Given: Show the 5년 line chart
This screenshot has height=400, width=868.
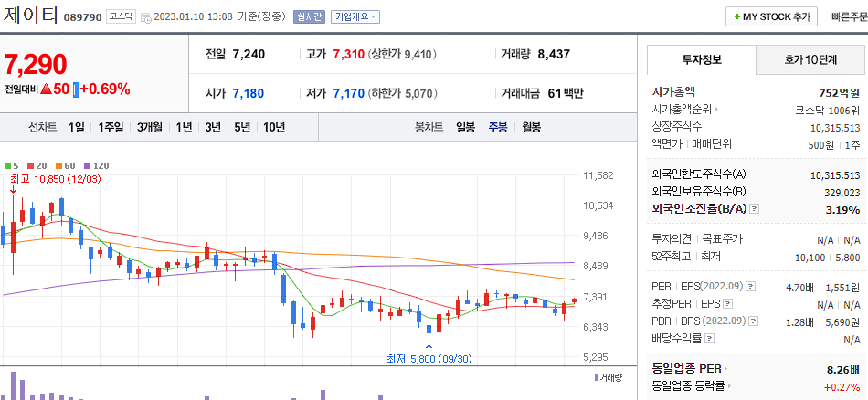Looking at the screenshot, I should coord(242,127).
